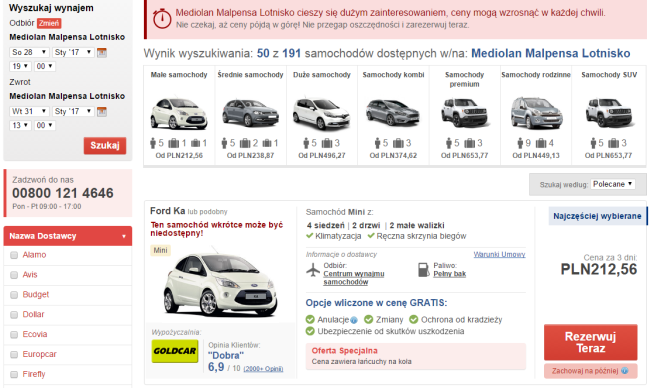Image resolution: width=650 pixels, height=388 pixels.
Task: Open the return day dropdown Wt 31
Action: pos(29,111)
